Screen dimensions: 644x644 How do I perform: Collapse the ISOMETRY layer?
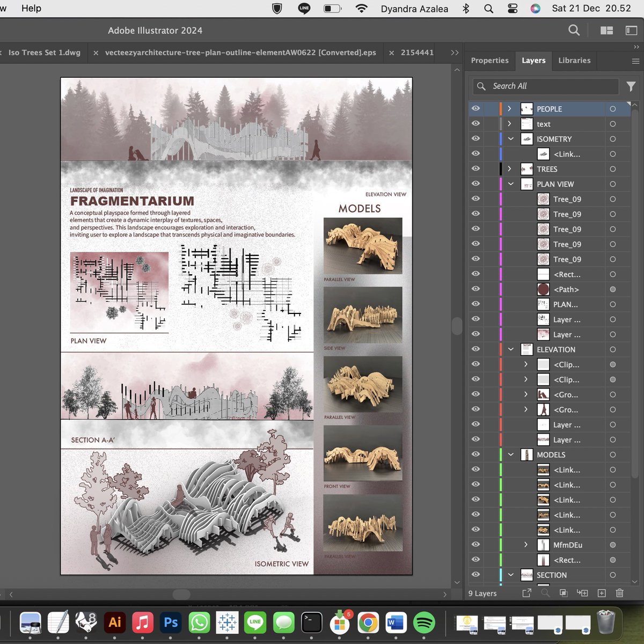[x=510, y=139]
